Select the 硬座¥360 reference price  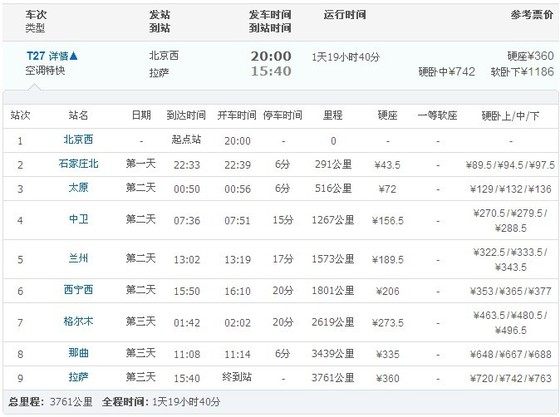tap(530, 56)
